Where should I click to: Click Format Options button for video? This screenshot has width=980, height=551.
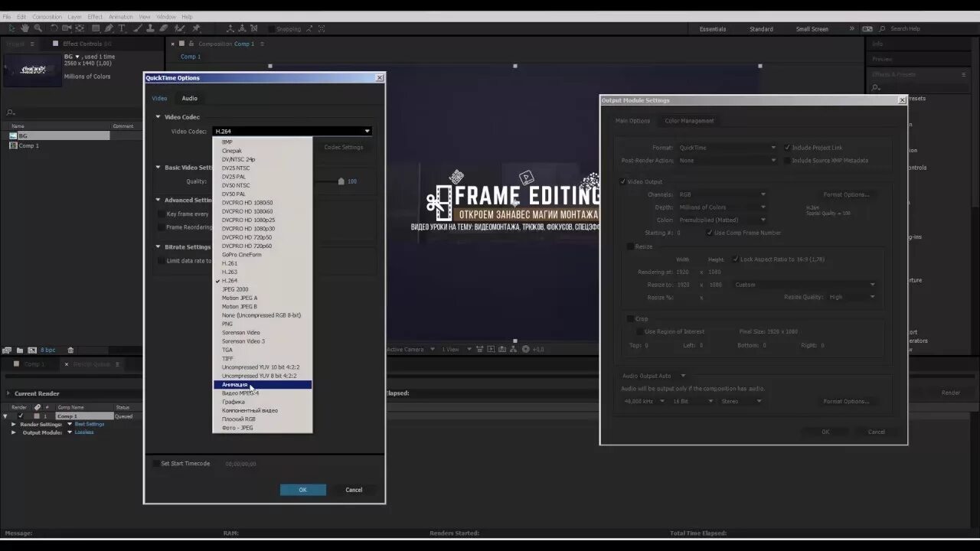click(x=846, y=195)
